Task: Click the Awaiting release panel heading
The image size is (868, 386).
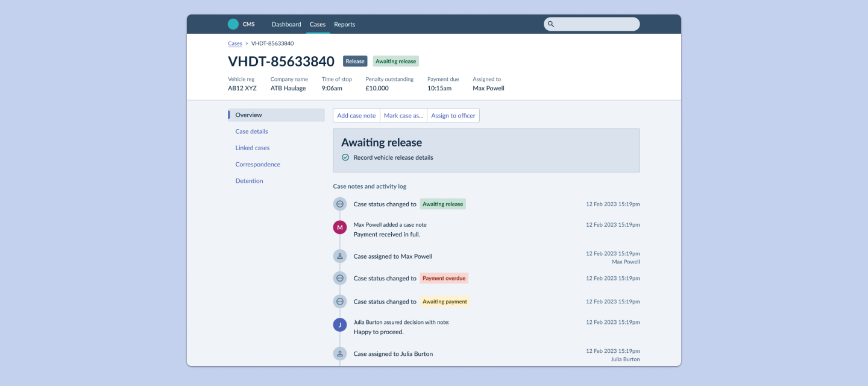Action: (382, 143)
